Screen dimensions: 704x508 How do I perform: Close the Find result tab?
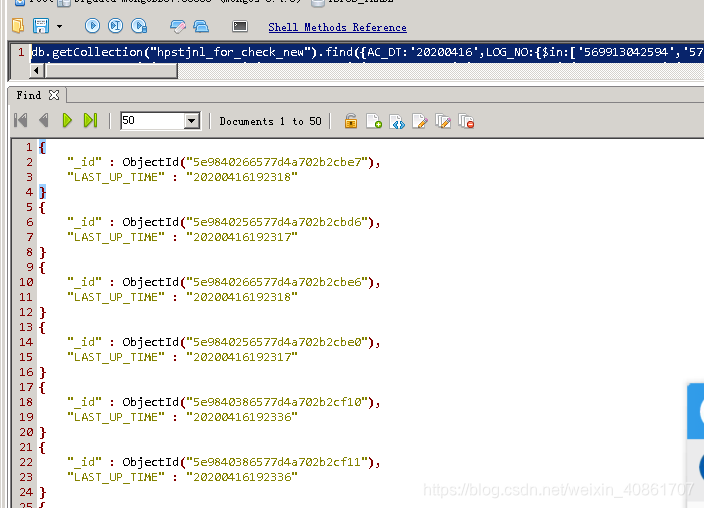pyautogui.click(x=54, y=95)
